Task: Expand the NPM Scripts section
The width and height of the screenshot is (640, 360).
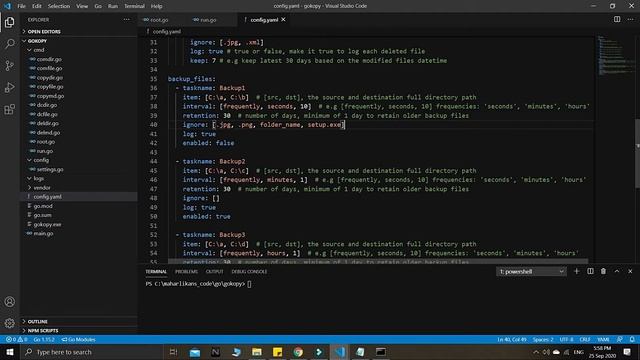Action: [x=43, y=331]
